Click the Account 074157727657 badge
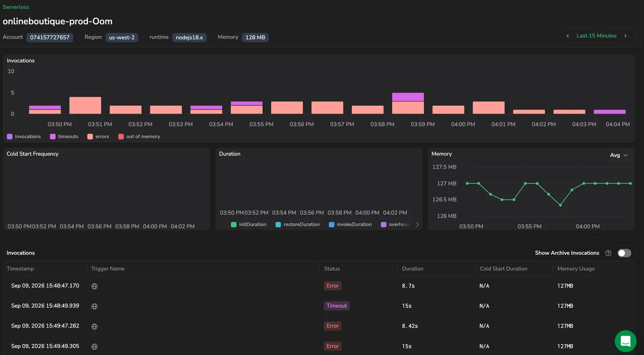The image size is (644, 355). click(x=50, y=37)
